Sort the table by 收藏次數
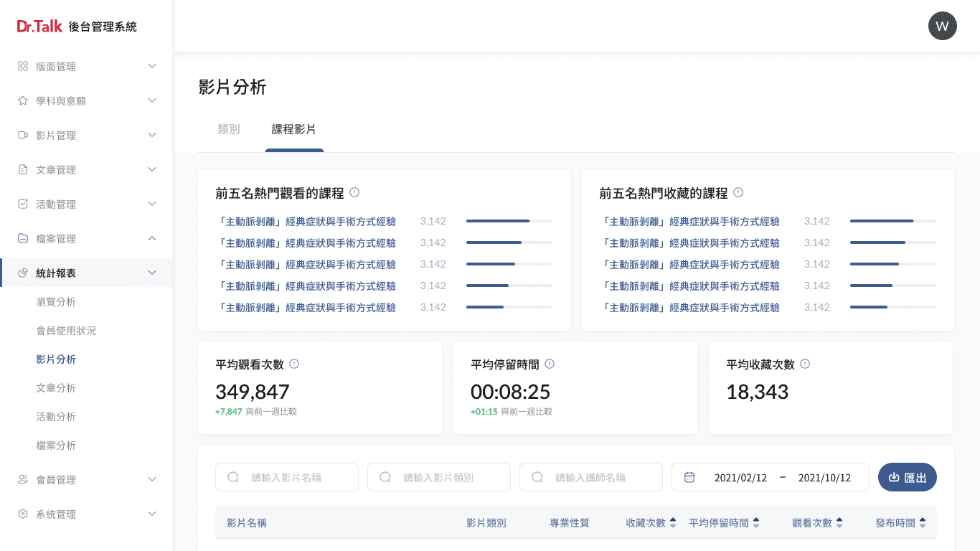 coord(672,523)
